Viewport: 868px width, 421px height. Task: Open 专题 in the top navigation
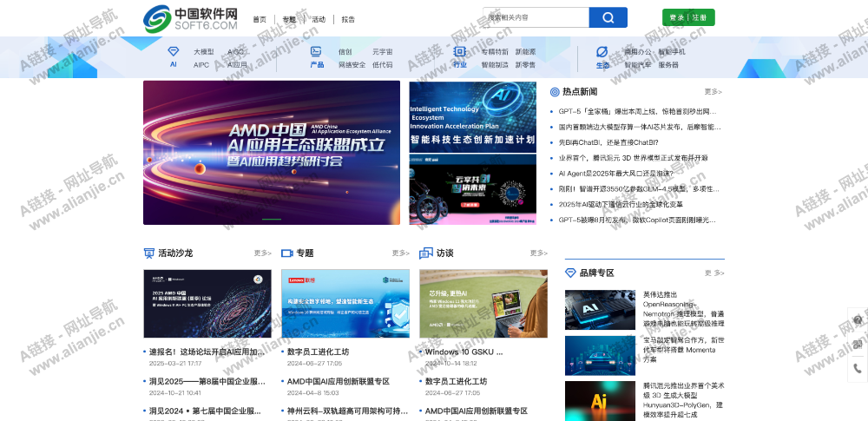tap(289, 19)
